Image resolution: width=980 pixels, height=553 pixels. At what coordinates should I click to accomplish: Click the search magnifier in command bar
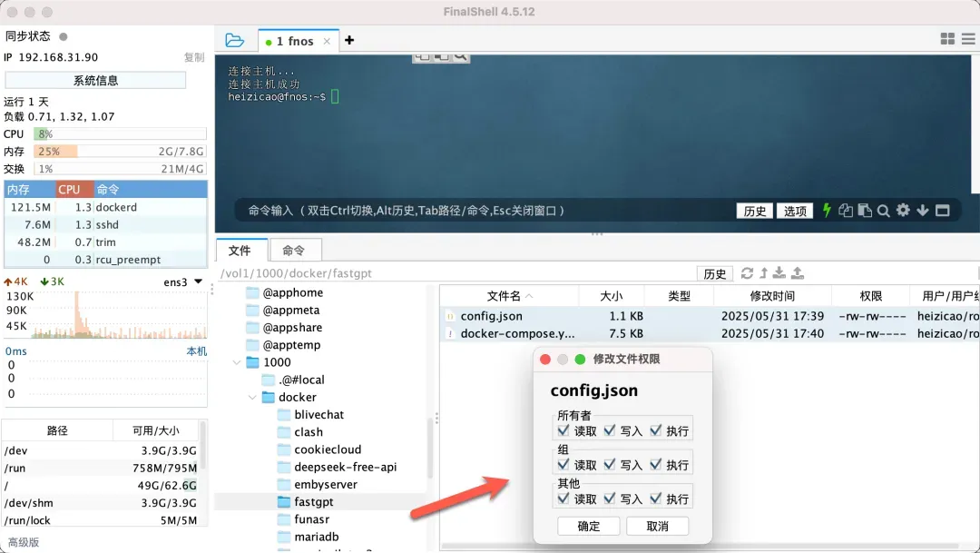click(883, 211)
